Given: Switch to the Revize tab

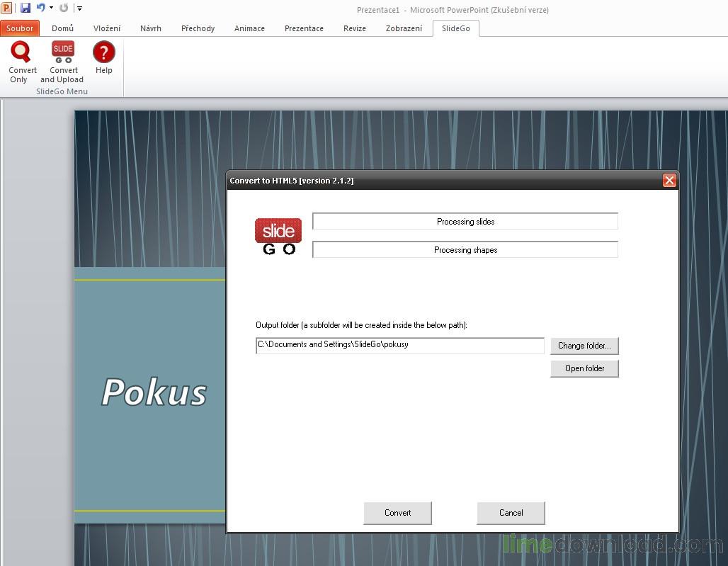Looking at the screenshot, I should click(x=355, y=28).
